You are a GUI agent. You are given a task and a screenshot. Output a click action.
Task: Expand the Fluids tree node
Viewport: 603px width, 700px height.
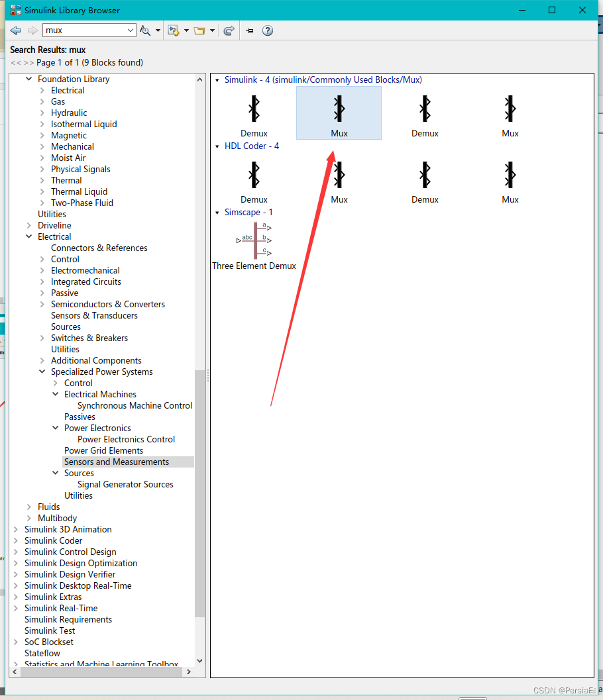click(x=29, y=507)
